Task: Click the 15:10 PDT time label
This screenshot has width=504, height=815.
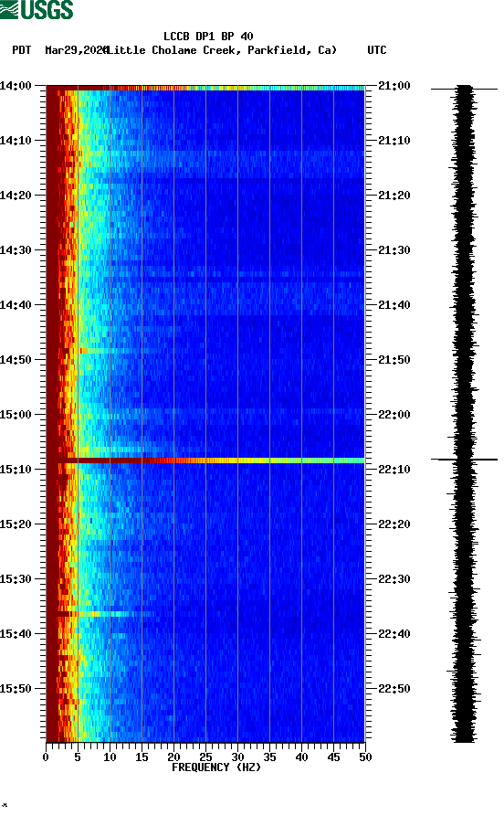Action: pos(16,470)
